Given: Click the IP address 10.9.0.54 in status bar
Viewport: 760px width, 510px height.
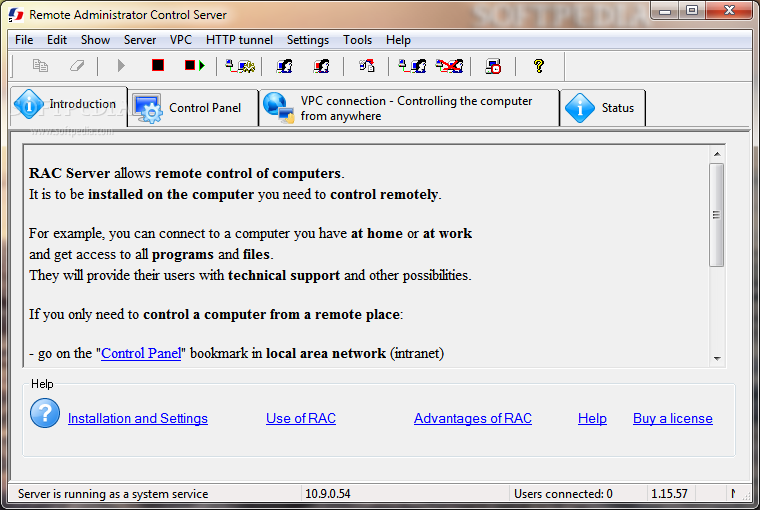Looking at the screenshot, I should tap(328, 494).
